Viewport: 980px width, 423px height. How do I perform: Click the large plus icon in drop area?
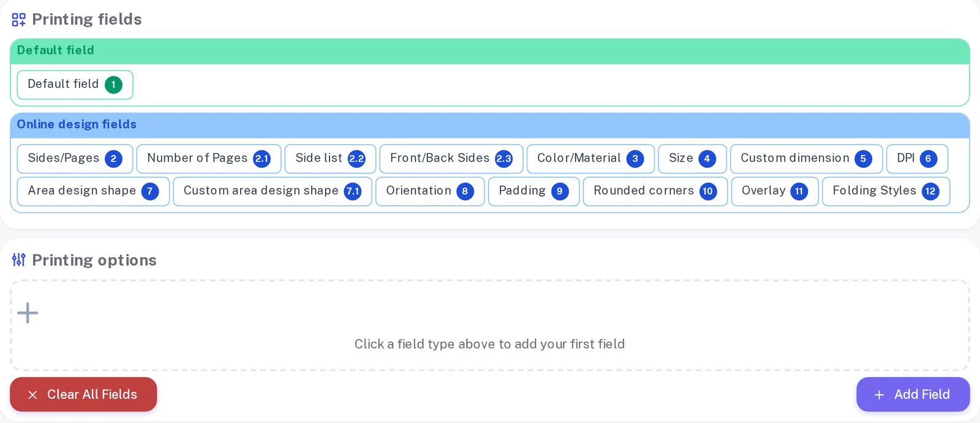pyautogui.click(x=28, y=313)
